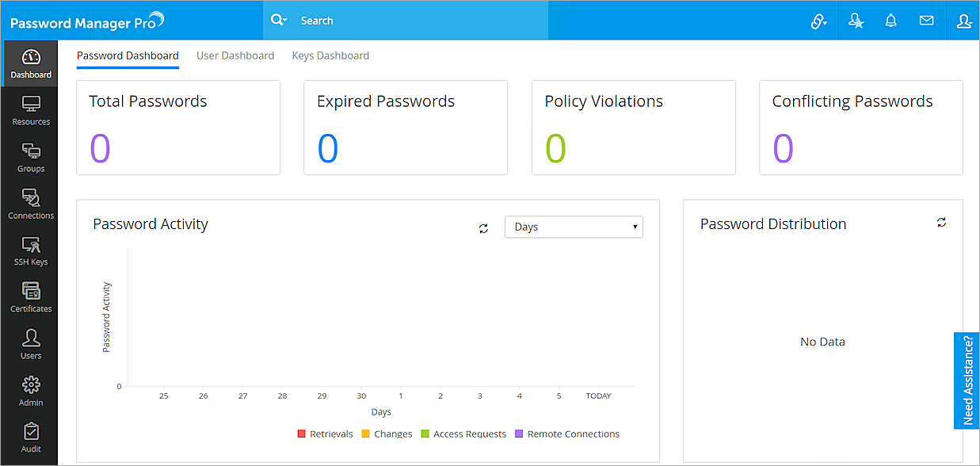Switch to the Keys Dashboard tab
Screen dimensions: 980x466
(x=330, y=55)
